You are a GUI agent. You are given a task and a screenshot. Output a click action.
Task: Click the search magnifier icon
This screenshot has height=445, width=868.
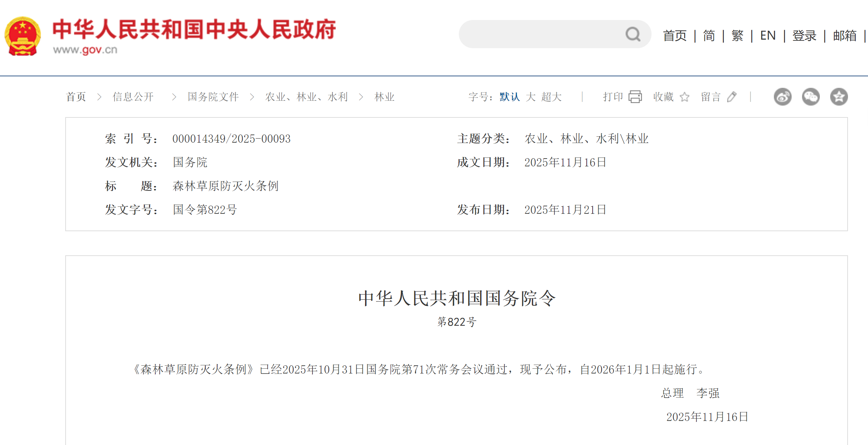click(633, 34)
